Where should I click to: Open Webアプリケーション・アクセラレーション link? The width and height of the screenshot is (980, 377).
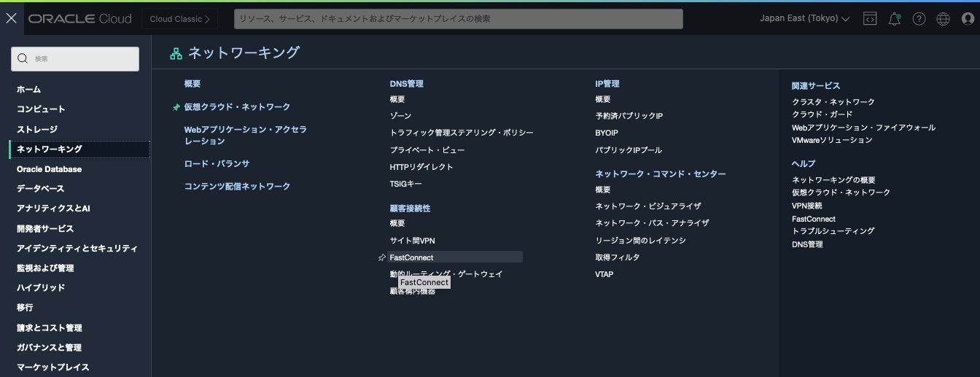245,135
